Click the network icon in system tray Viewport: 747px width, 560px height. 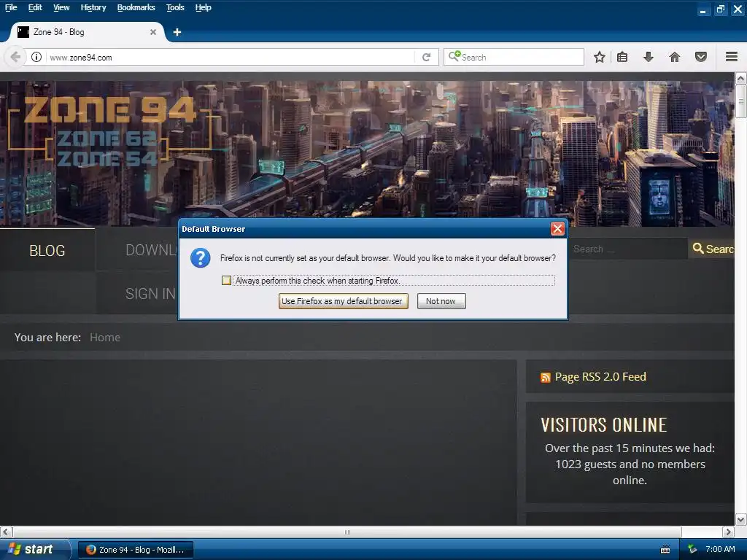[693, 550]
